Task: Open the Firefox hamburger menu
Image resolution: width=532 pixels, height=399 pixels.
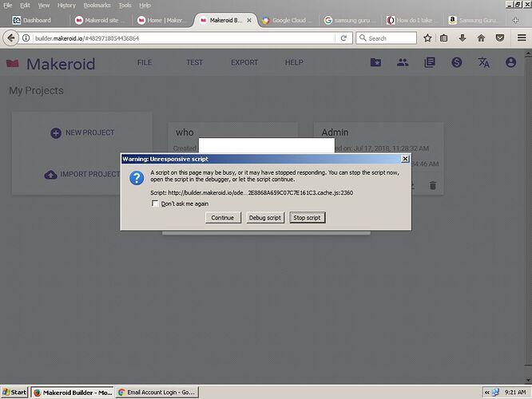Action: tap(521, 38)
